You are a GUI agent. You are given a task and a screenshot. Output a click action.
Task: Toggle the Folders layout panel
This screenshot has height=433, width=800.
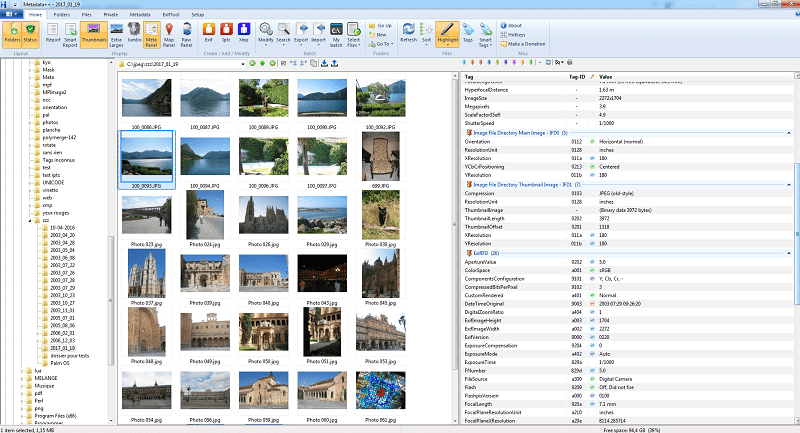(14, 35)
